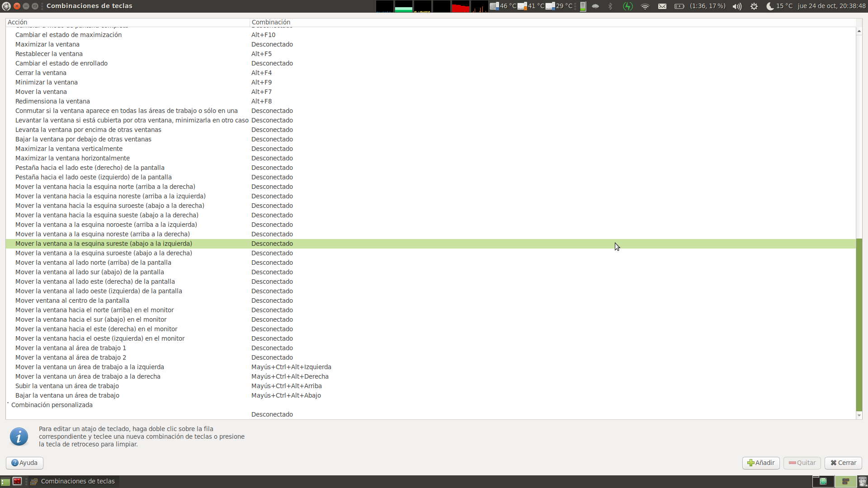Open Ayuda
This screenshot has width=868, height=488.
pyautogui.click(x=24, y=463)
